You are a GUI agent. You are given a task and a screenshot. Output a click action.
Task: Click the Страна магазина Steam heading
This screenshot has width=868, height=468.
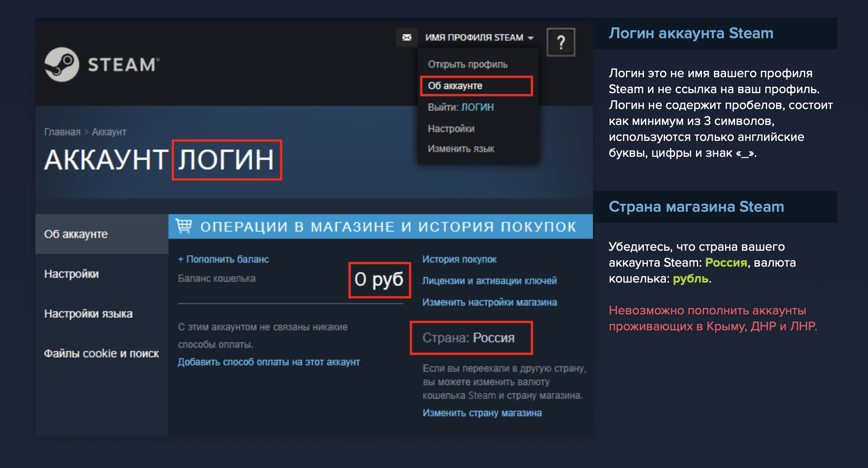coord(696,207)
